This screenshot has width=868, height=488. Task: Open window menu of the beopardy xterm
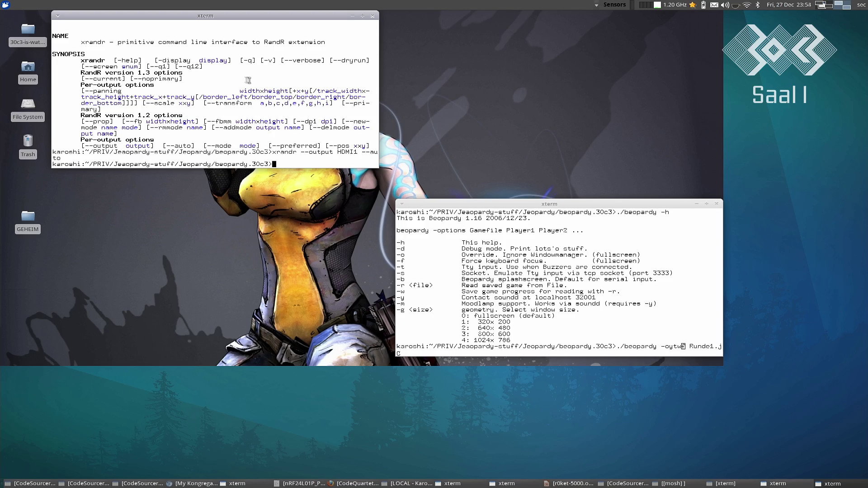tap(401, 204)
